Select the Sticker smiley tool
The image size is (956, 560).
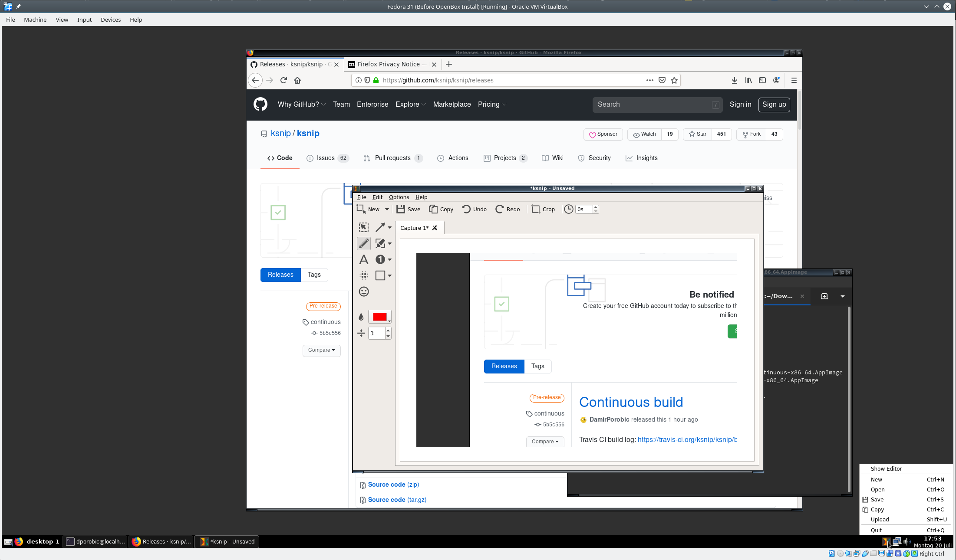(364, 291)
